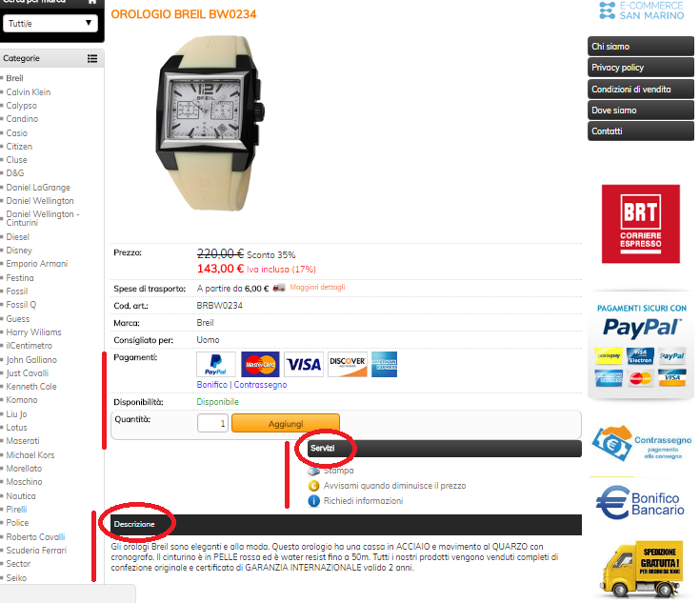Click the Categorie list icon
The height and width of the screenshot is (603, 700).
92,58
